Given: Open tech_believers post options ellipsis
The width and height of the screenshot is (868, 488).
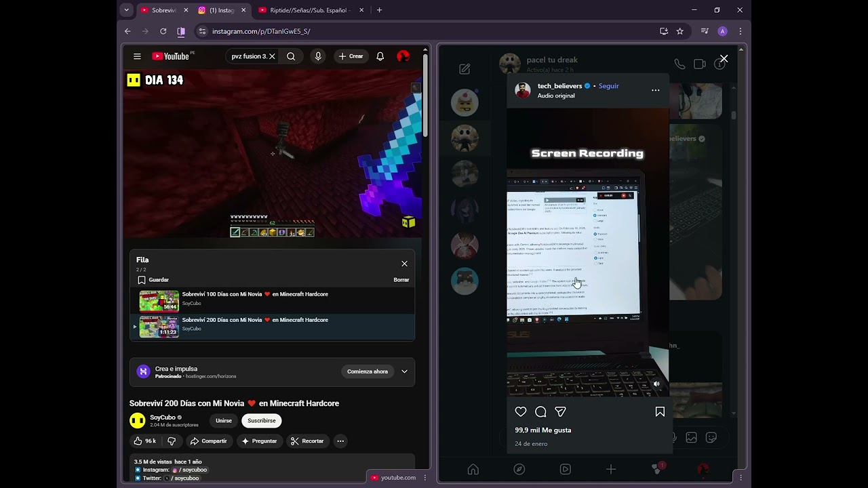Looking at the screenshot, I should point(655,90).
